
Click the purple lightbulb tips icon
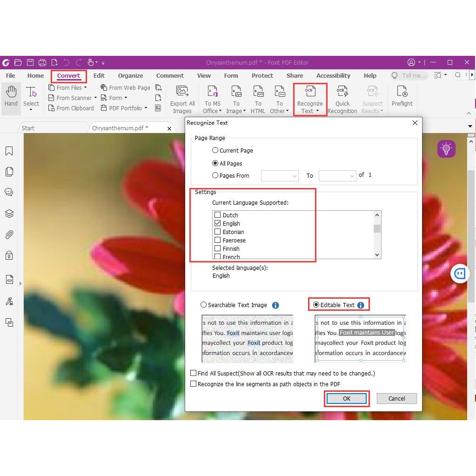(446, 149)
